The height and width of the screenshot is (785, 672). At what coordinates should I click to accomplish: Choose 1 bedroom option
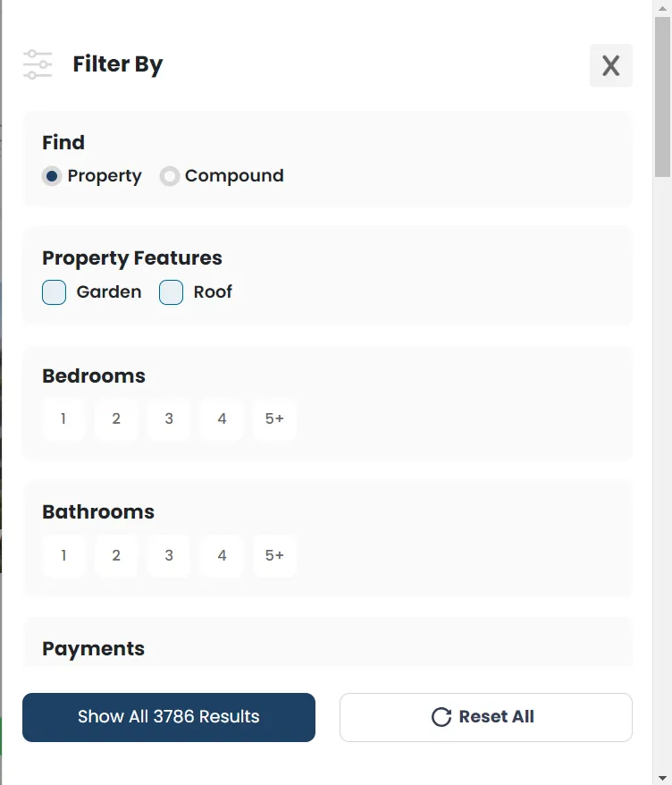pyautogui.click(x=63, y=419)
